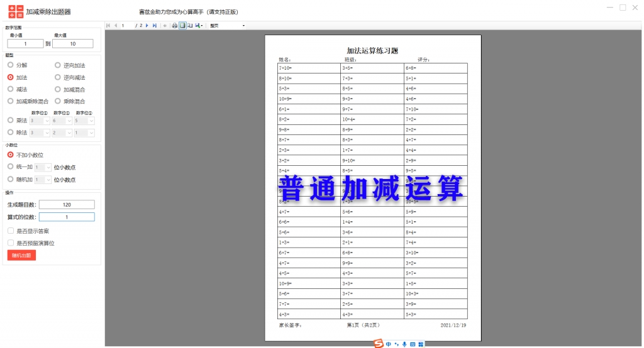Screen dimensions: 644x348
Task: Select 不加小数位 decimal option
Action: tap(25, 155)
